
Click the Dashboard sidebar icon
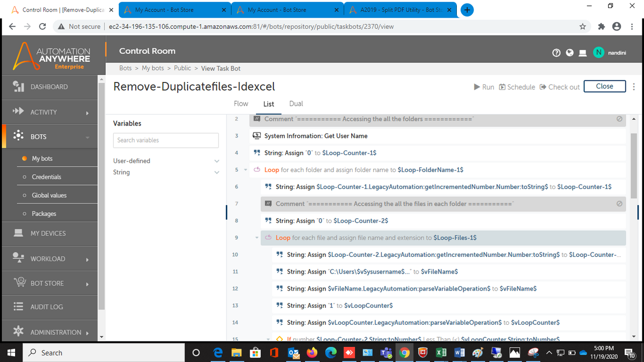18,86
